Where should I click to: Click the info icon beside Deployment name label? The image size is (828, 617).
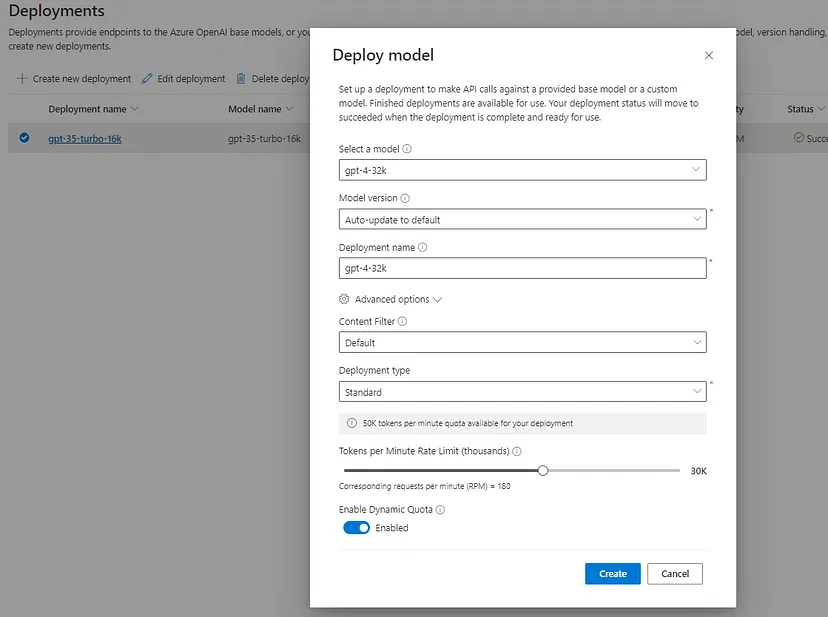[x=422, y=247]
